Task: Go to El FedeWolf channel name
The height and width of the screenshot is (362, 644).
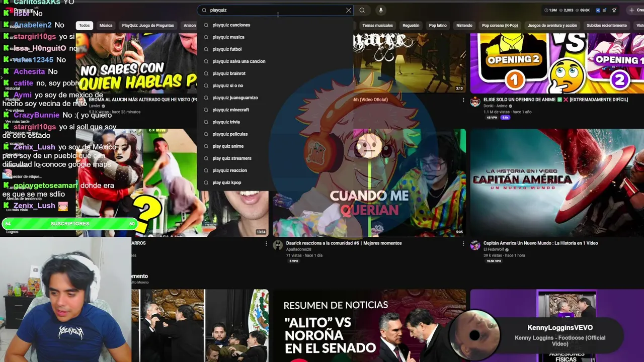Action: [x=494, y=249]
